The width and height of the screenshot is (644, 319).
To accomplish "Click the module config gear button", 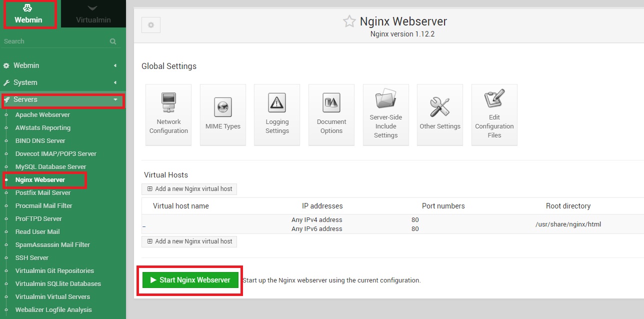I will [x=151, y=25].
